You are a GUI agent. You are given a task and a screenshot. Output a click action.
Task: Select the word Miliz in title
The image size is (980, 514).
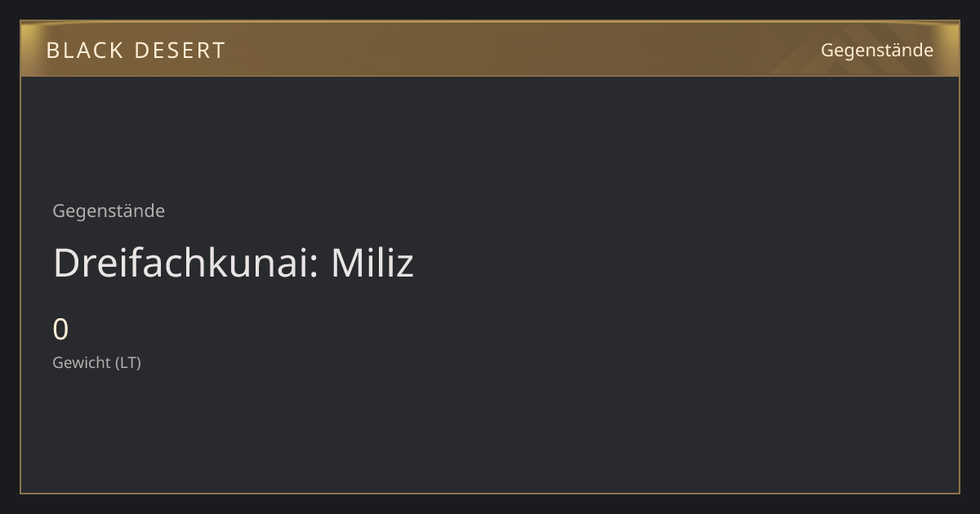(x=372, y=263)
